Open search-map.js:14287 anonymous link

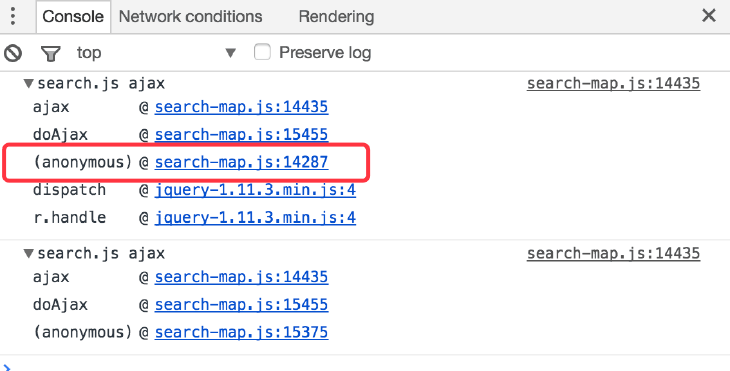point(241,162)
